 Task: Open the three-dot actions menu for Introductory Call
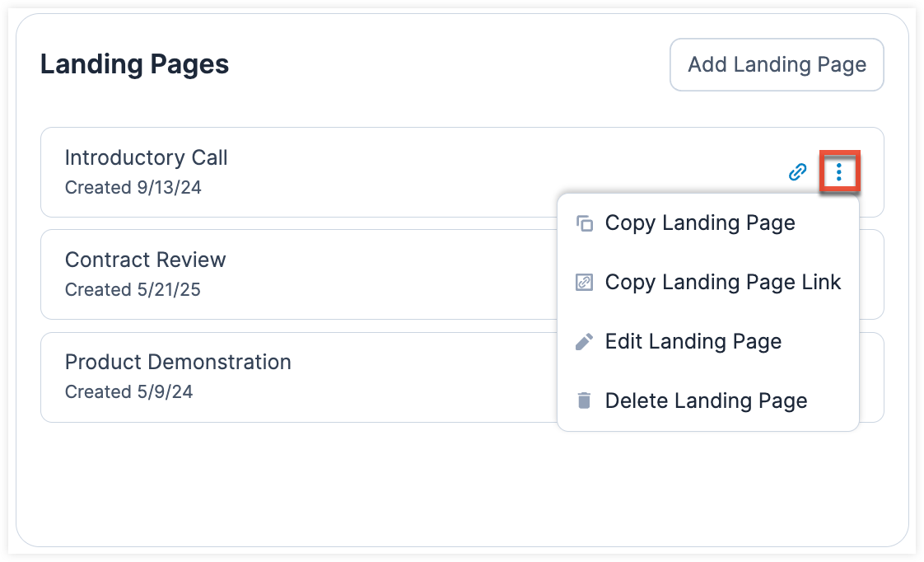click(839, 172)
